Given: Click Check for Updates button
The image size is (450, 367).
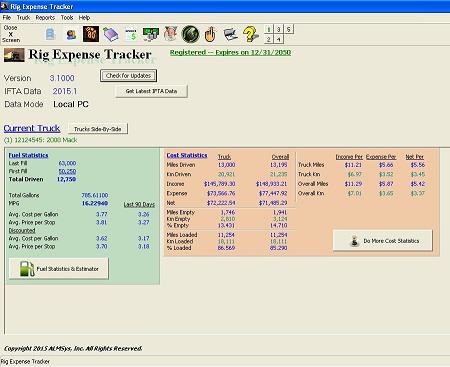Looking at the screenshot, I should (128, 76).
